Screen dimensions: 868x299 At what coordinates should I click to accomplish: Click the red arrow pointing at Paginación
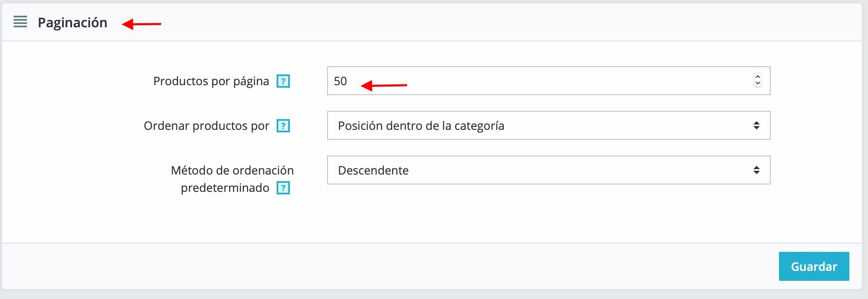point(142,24)
